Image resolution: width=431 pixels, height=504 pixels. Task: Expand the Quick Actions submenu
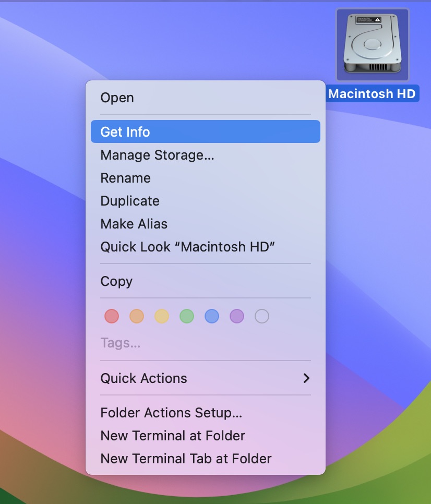point(206,378)
